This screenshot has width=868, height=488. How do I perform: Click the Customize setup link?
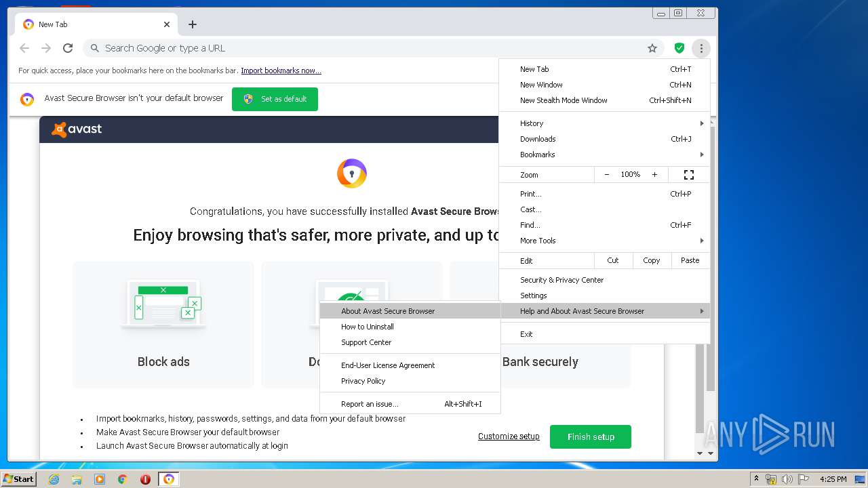509,436
